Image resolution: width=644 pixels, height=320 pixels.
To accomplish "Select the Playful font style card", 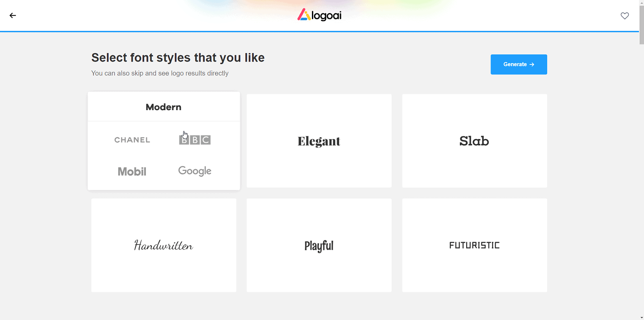I will tap(319, 245).
